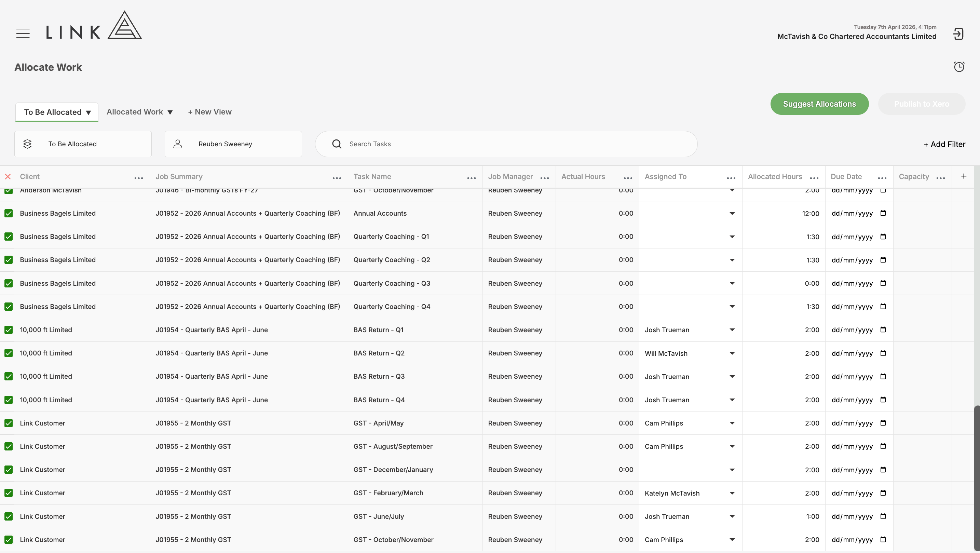980x553 pixels.
Task: Change Katelyn McTavish assignee dropdown
Action: pyautogui.click(x=690, y=493)
